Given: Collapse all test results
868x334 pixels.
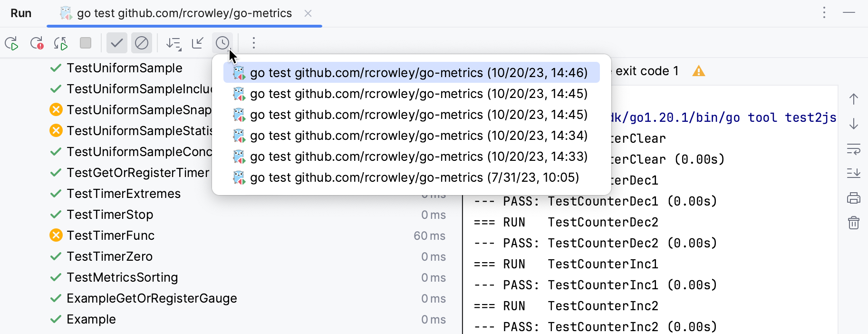Looking at the screenshot, I should click(x=198, y=43).
